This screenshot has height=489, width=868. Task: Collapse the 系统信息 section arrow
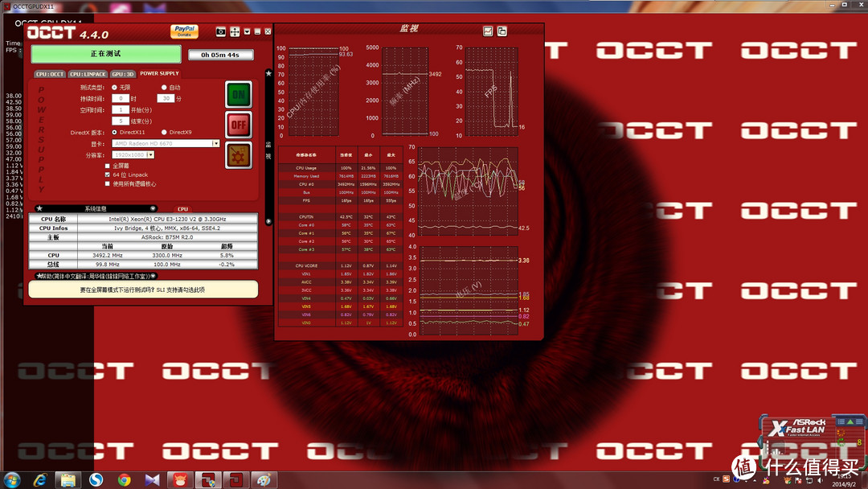click(153, 209)
